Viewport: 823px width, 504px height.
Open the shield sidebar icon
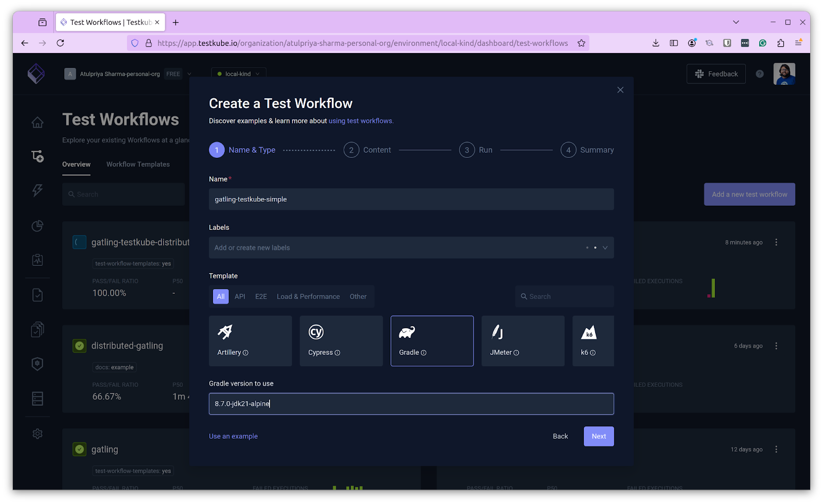[x=38, y=364]
